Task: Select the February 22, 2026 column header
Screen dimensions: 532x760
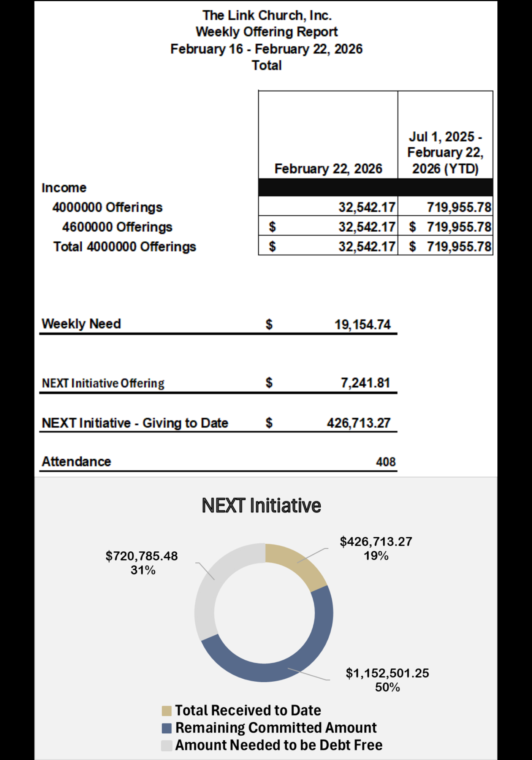Action: 328,168
